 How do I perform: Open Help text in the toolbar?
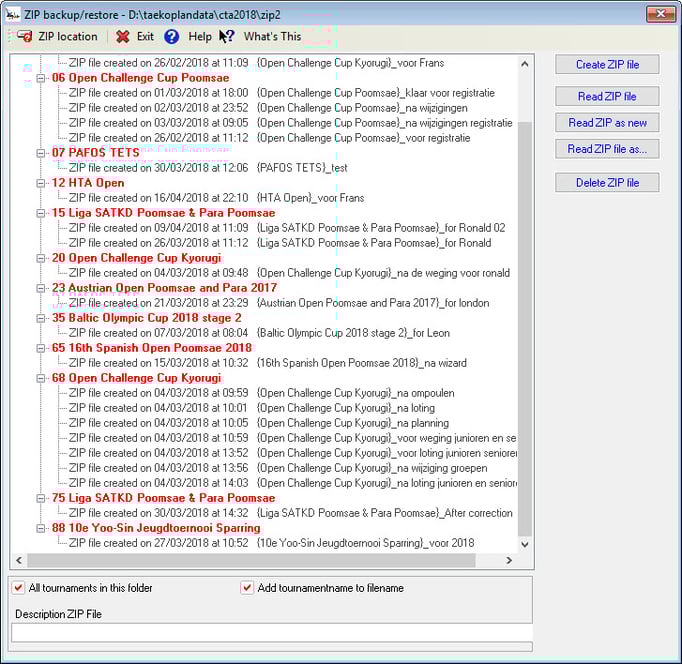tap(200, 37)
